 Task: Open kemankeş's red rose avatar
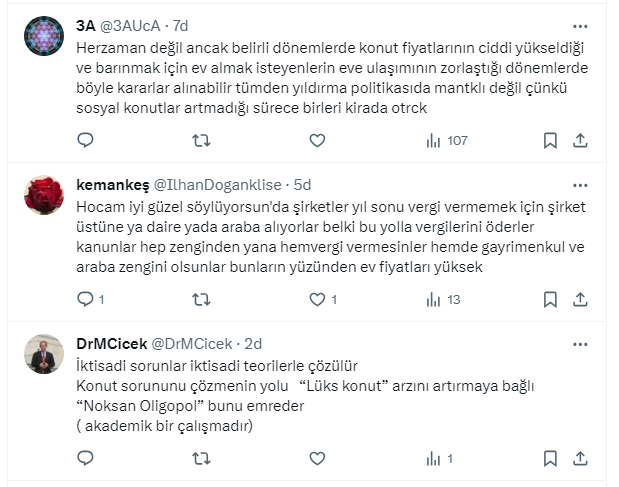44,195
